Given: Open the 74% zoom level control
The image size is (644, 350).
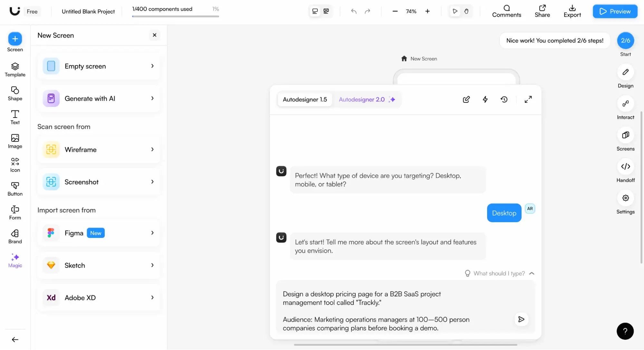Looking at the screenshot, I should click(411, 11).
